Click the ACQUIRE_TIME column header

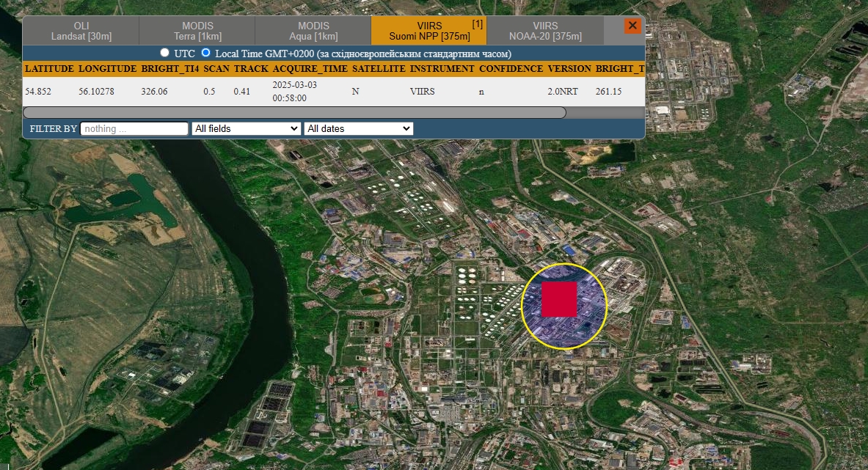tap(310, 69)
